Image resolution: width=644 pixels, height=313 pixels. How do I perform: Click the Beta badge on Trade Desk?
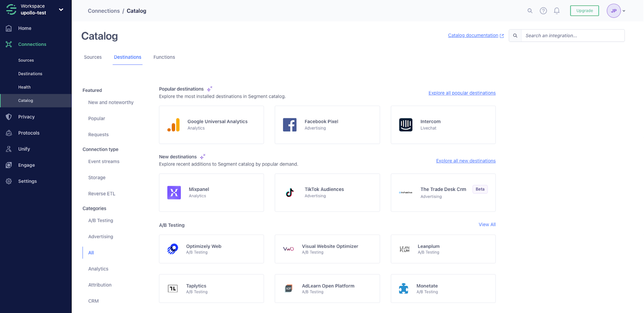coord(480,189)
